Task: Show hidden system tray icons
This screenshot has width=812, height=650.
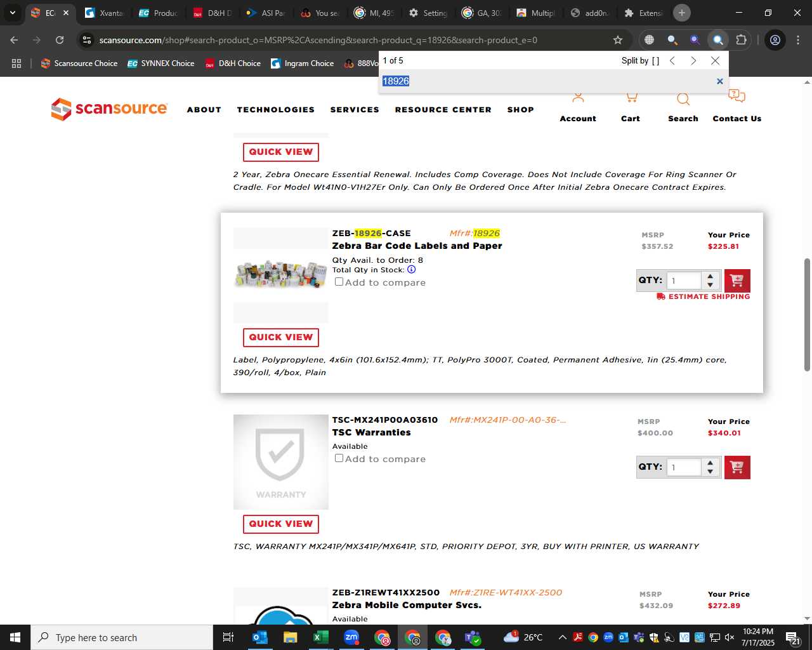Action: (562, 637)
